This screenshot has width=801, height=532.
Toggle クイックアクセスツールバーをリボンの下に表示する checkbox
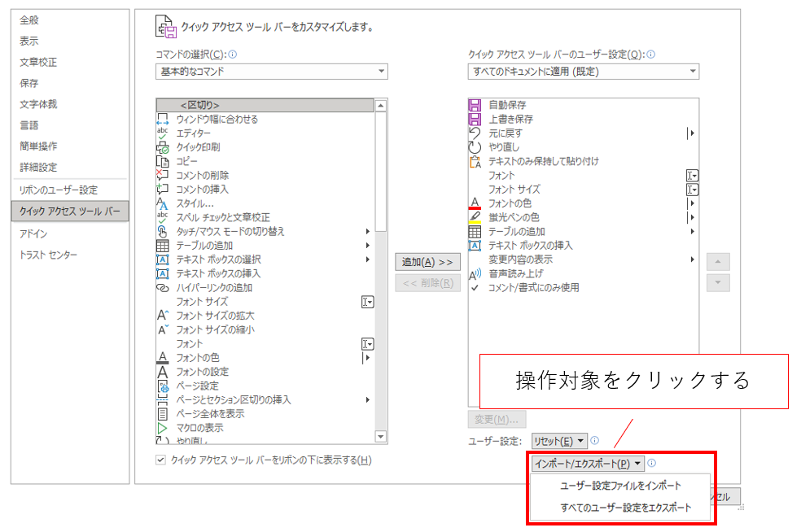tap(160, 460)
